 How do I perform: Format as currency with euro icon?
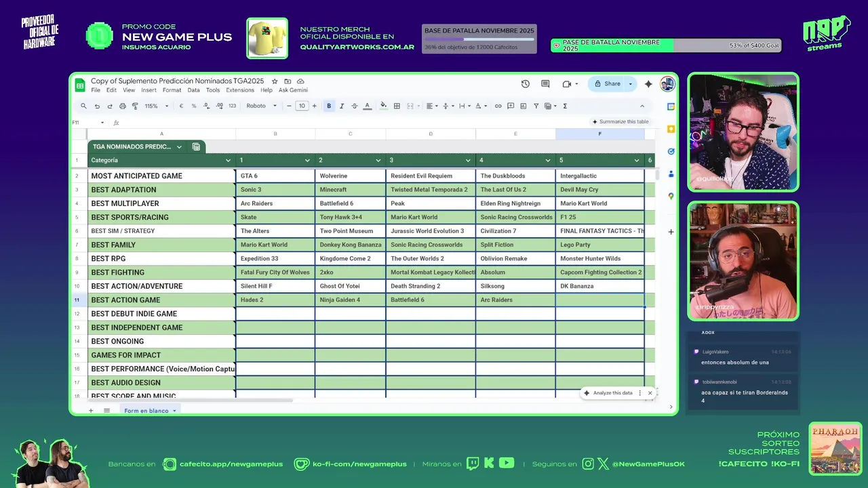coord(181,106)
